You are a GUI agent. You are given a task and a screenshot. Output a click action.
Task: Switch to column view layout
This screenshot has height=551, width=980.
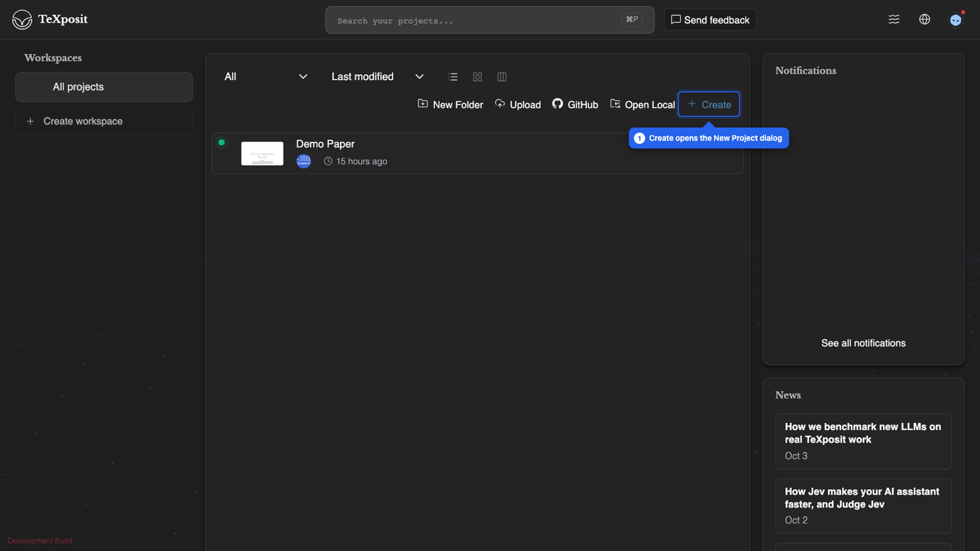click(502, 77)
